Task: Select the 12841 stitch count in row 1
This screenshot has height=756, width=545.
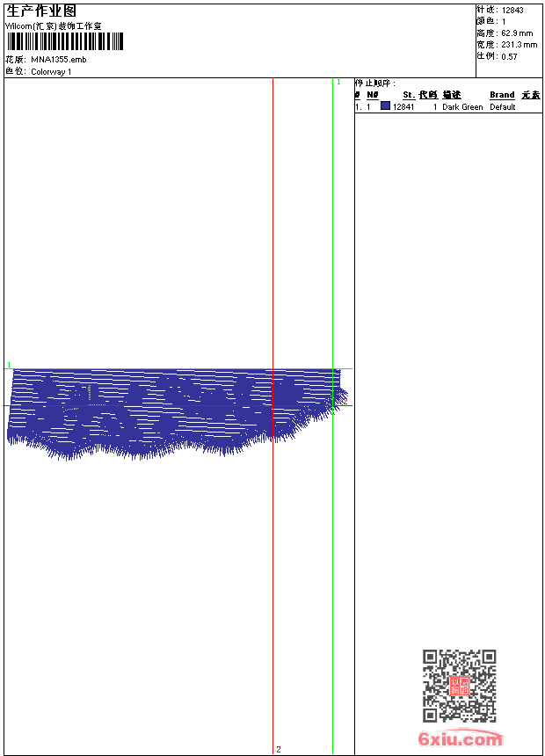Action: click(x=403, y=107)
